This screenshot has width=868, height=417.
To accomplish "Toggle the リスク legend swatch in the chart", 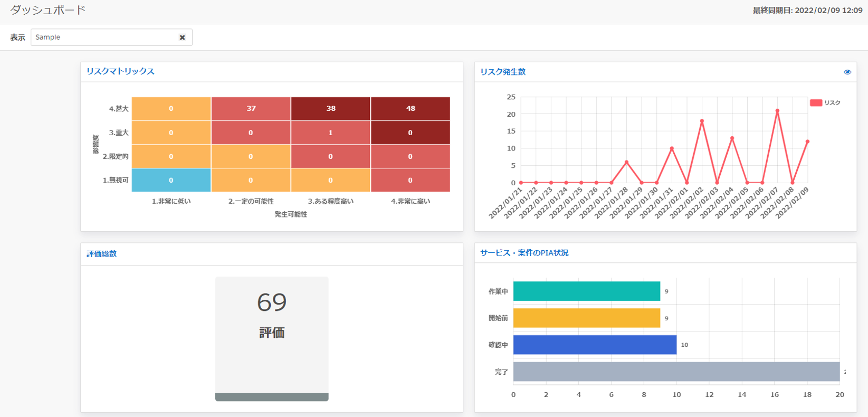I will tap(816, 103).
